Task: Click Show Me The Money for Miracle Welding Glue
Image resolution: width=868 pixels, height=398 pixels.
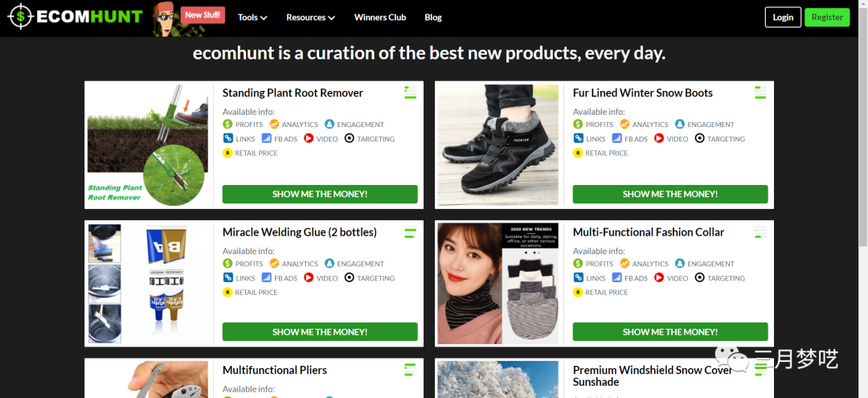Action: point(320,332)
